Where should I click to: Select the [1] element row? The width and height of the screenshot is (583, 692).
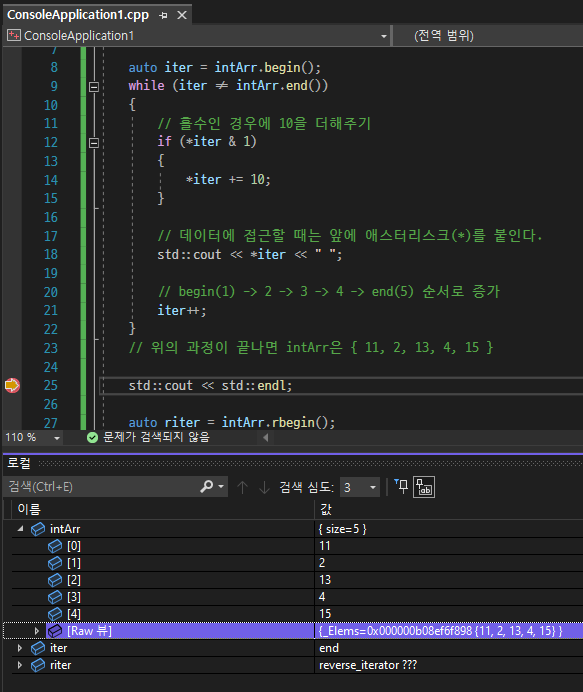pyautogui.click(x=293, y=563)
